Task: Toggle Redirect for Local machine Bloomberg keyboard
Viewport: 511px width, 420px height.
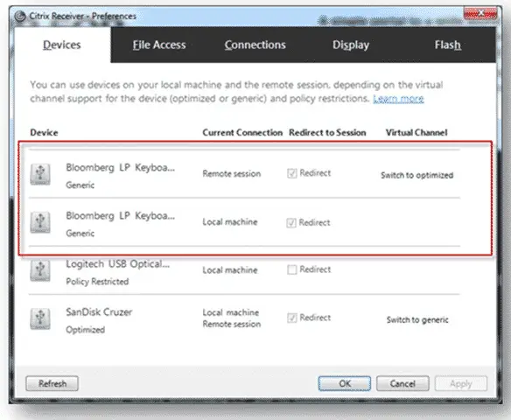Action: (x=291, y=223)
